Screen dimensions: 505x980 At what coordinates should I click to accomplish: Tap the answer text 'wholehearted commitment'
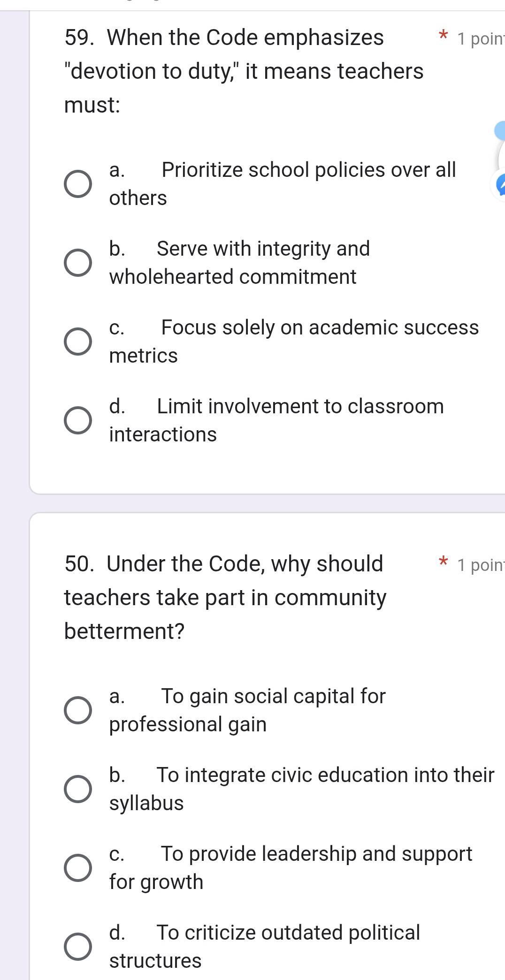[x=233, y=277]
